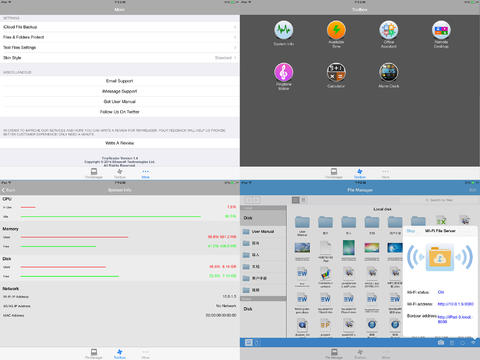Click the Wi-Fi file server folder graphic
This screenshot has height=360, width=480.
point(440,257)
